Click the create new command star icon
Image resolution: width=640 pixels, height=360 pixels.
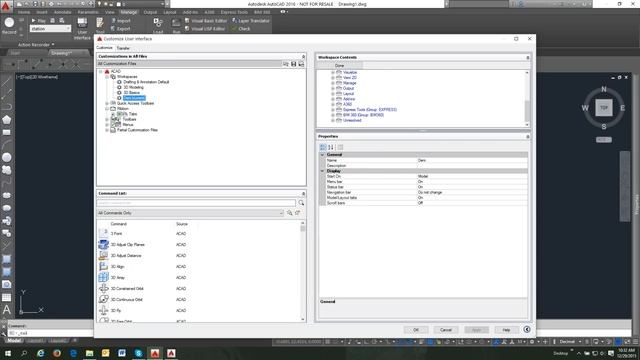(x=298, y=213)
